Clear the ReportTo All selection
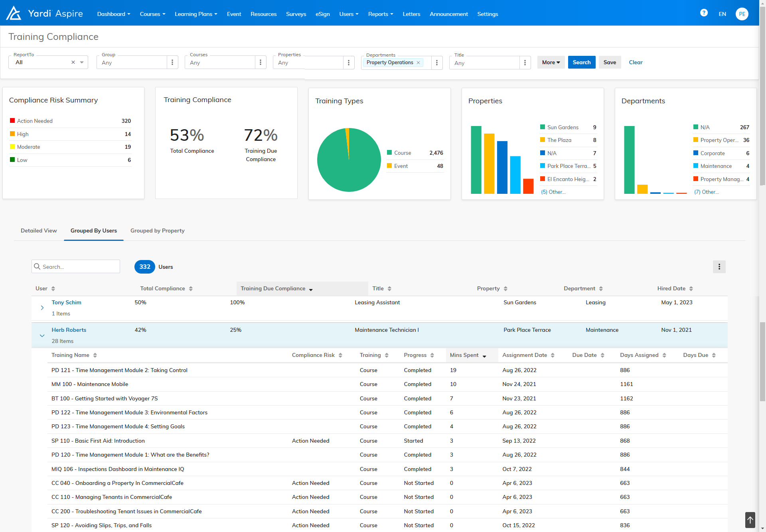The image size is (766, 532). tap(73, 62)
